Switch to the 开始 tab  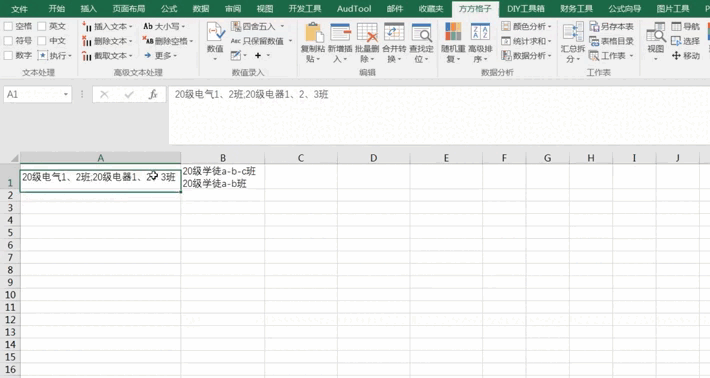(x=57, y=9)
